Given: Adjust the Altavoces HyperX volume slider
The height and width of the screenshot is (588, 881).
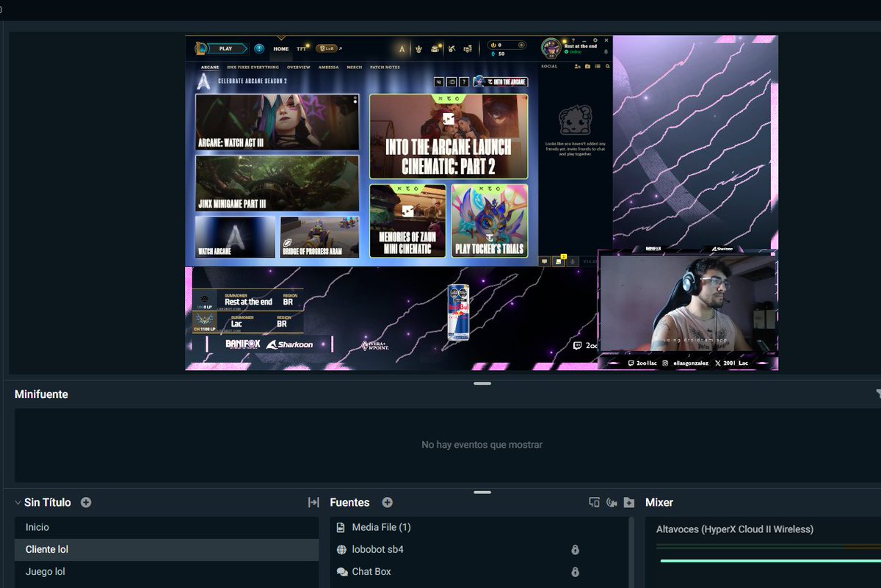Looking at the screenshot, I should pyautogui.click(x=769, y=562).
